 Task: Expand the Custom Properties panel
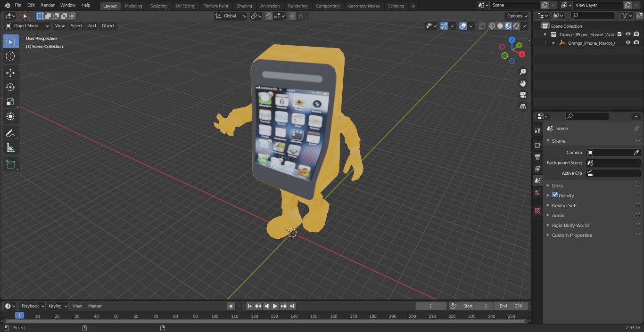tap(572, 235)
